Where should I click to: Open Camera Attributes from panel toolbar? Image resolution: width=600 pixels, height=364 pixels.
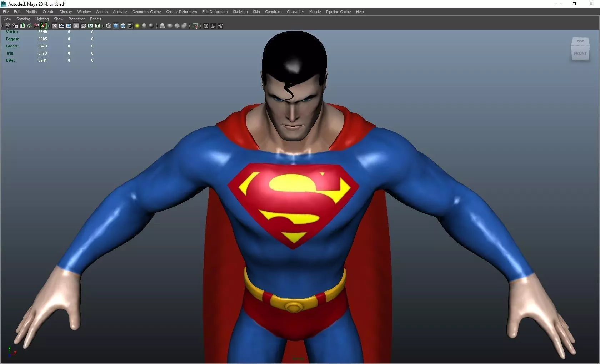click(15, 26)
